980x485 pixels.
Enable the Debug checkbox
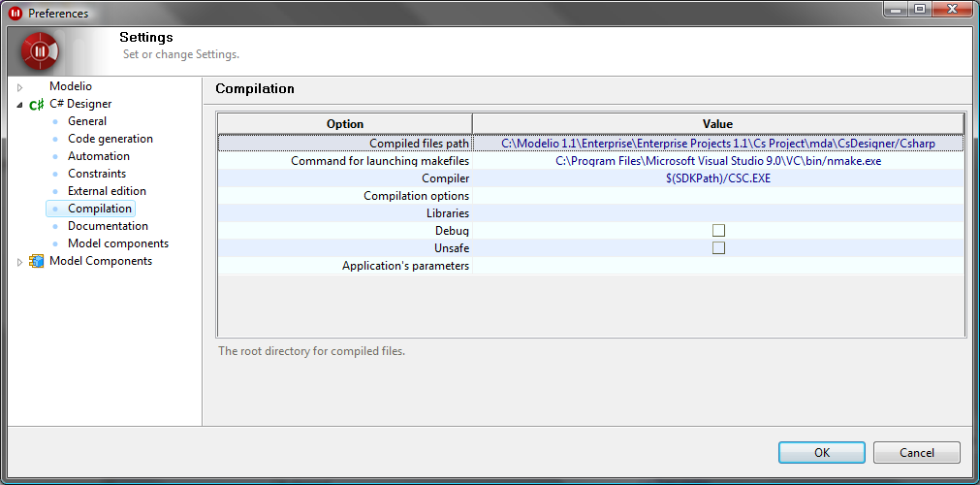(x=718, y=230)
